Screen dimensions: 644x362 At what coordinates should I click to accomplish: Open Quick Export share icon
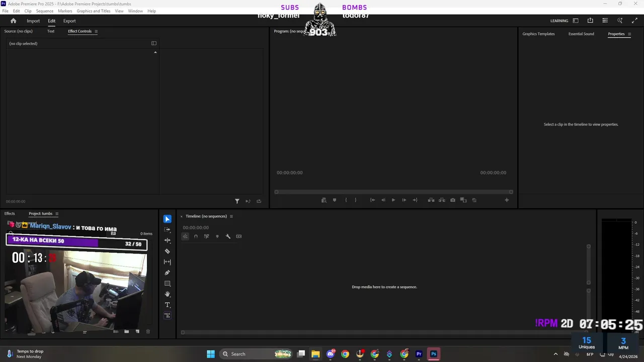click(x=590, y=21)
